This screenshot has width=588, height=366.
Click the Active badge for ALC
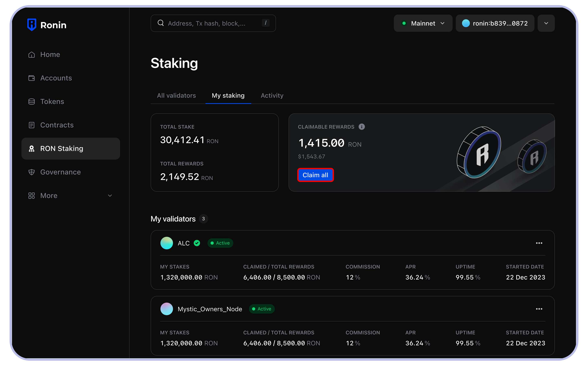pos(220,243)
